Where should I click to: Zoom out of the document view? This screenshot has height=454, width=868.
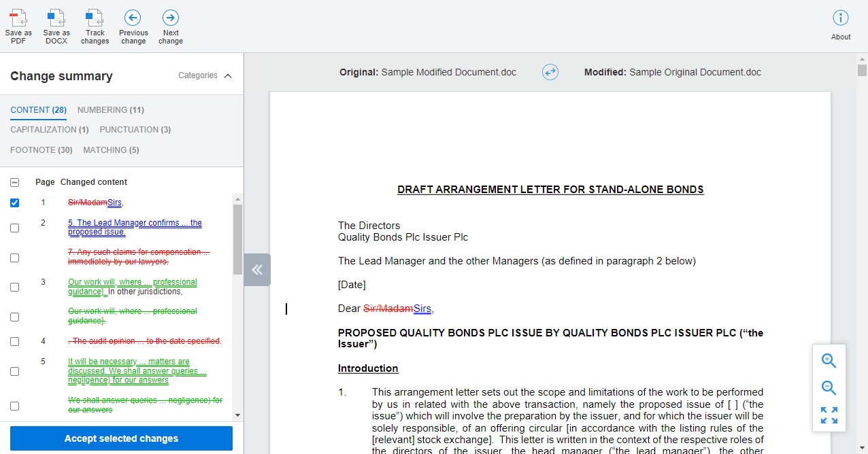829,387
